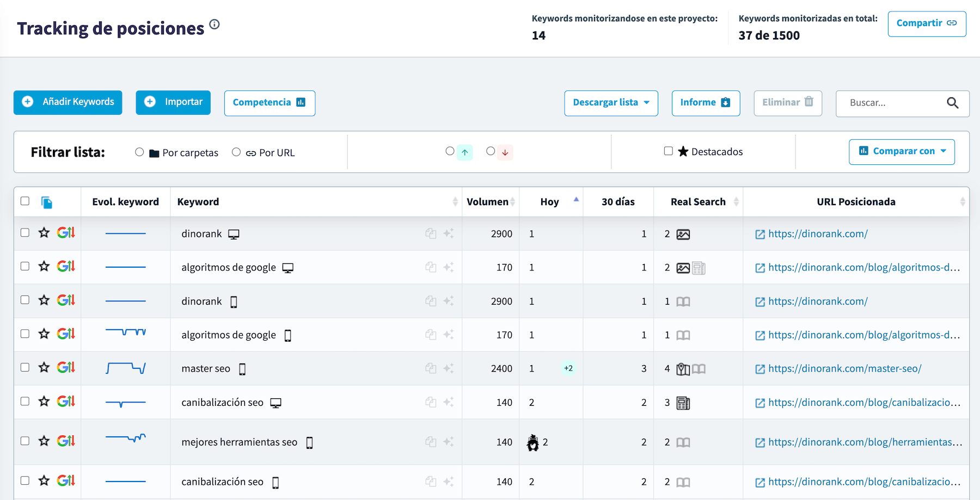Click the Eliminar button
The image size is (980, 500).
[788, 103]
